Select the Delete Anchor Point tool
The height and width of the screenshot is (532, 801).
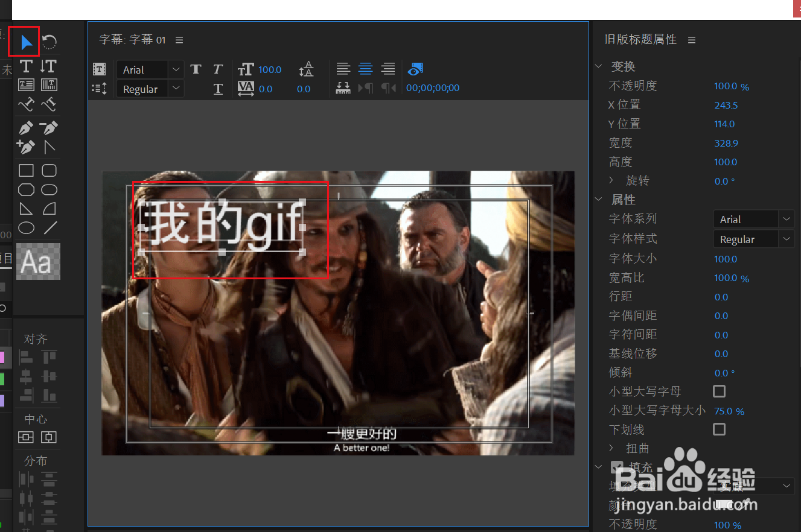[49, 128]
